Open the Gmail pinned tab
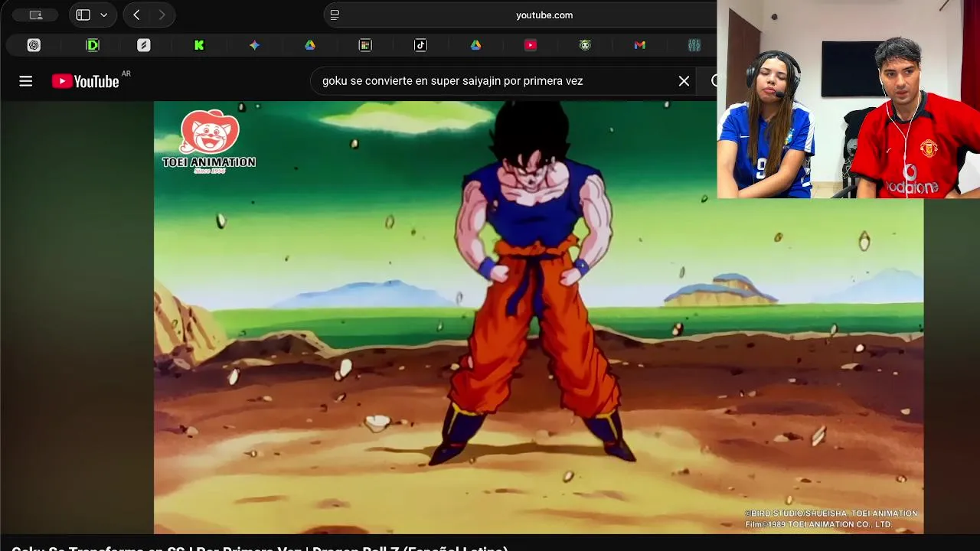 pyautogui.click(x=640, y=45)
